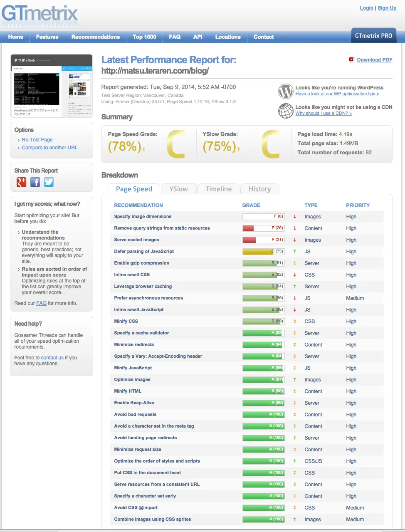Click the Re-Test Page link

(x=37, y=140)
